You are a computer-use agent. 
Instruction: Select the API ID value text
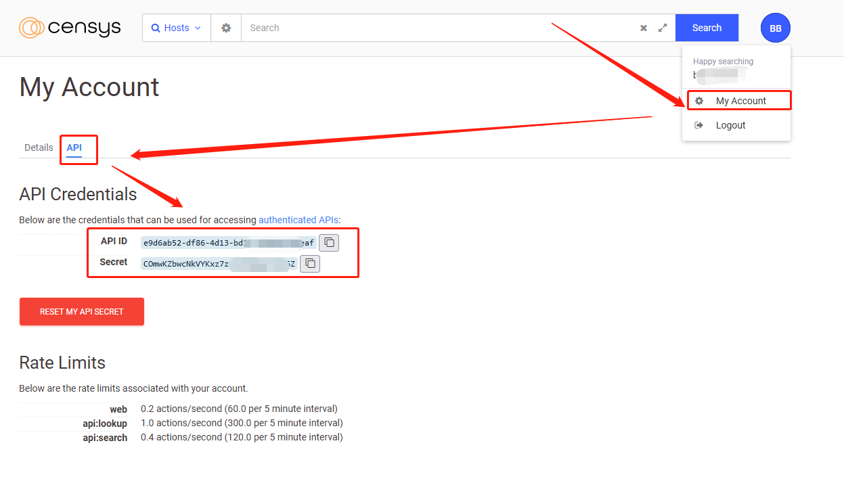[227, 242]
